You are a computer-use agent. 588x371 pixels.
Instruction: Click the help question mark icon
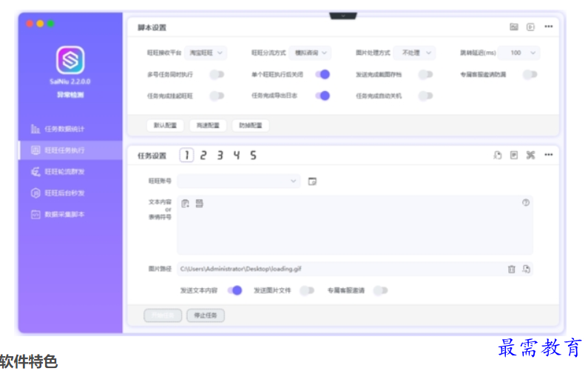(x=526, y=202)
